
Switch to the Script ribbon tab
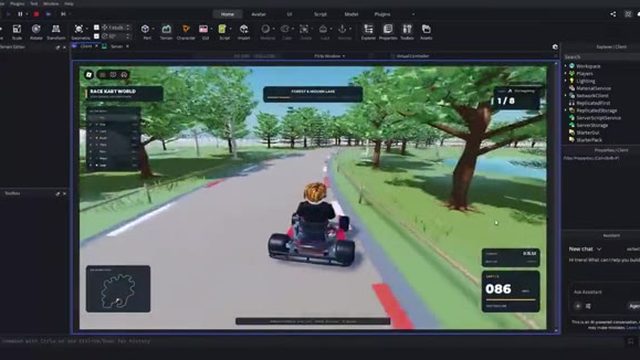tap(320, 14)
